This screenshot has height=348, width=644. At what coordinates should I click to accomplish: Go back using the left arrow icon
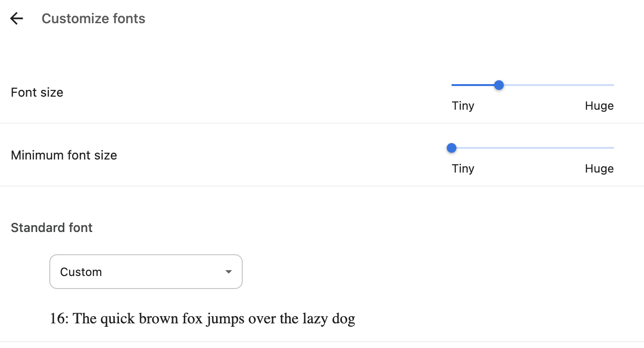tap(16, 19)
